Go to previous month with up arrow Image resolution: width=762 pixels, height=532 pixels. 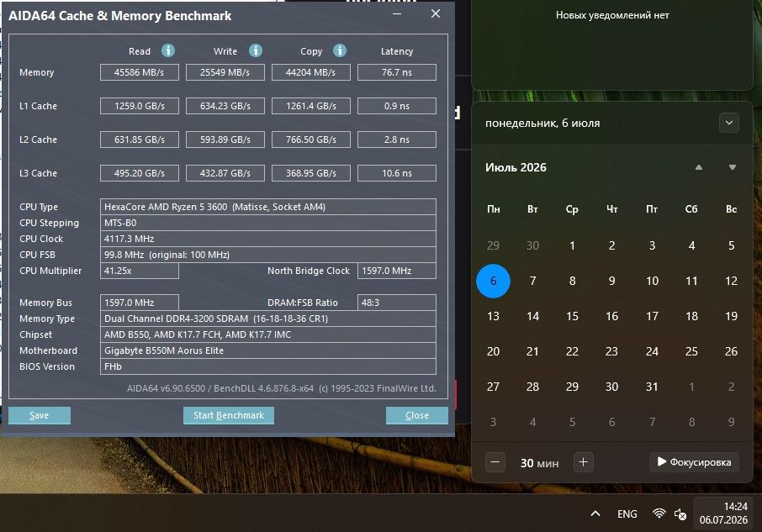pos(699,167)
